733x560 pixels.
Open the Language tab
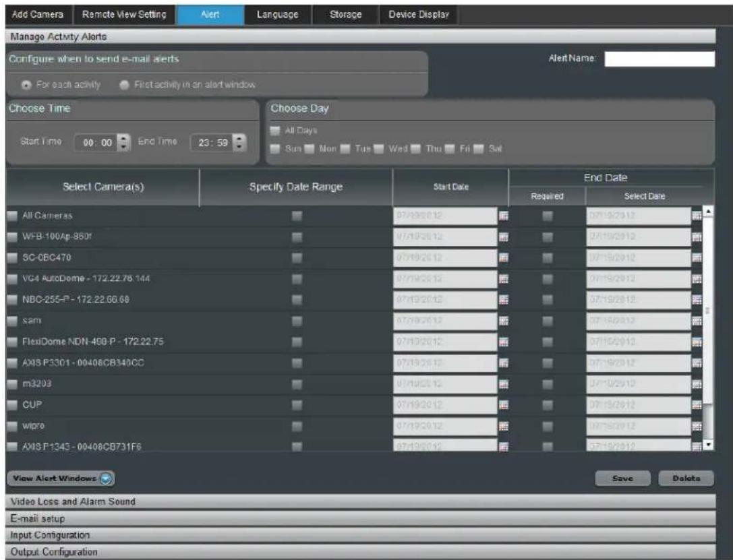point(278,14)
